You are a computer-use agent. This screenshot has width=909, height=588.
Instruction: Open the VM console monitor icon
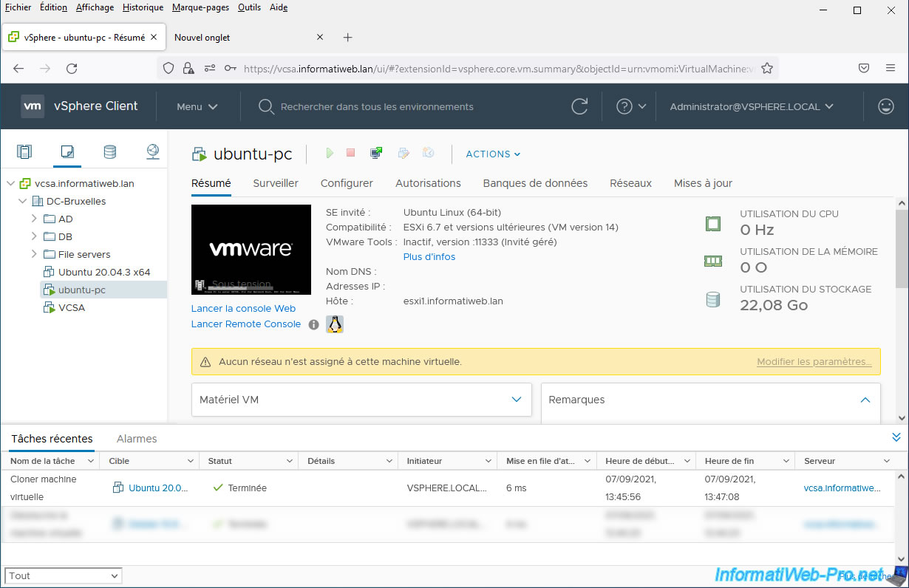(x=376, y=153)
